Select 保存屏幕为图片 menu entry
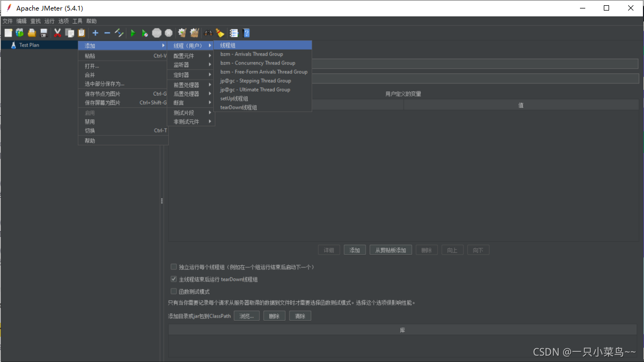 coord(123,103)
